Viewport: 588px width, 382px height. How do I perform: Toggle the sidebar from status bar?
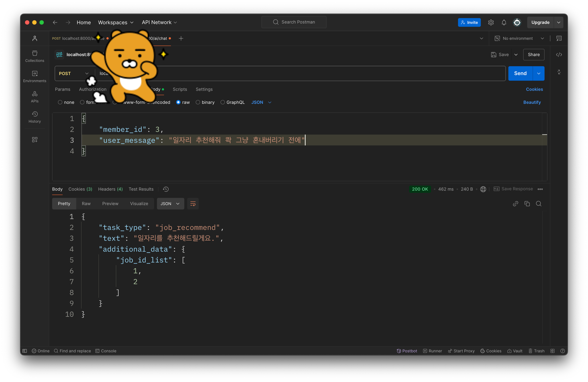coord(25,351)
